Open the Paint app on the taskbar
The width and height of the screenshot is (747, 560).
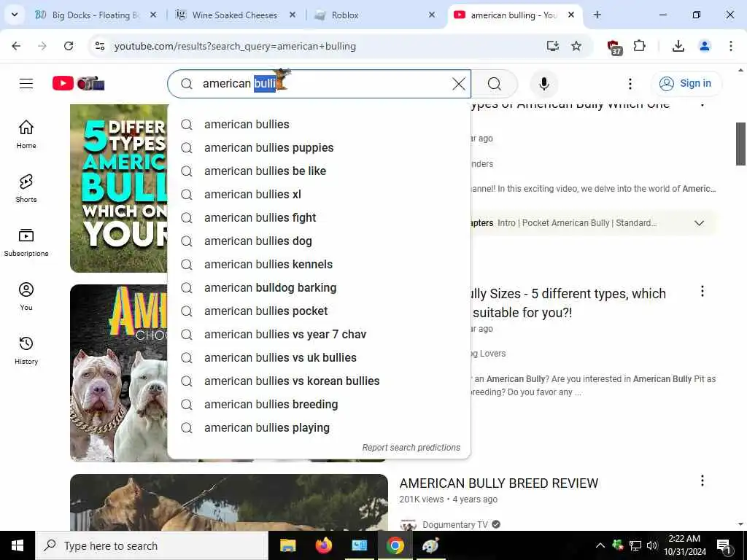coord(430,545)
